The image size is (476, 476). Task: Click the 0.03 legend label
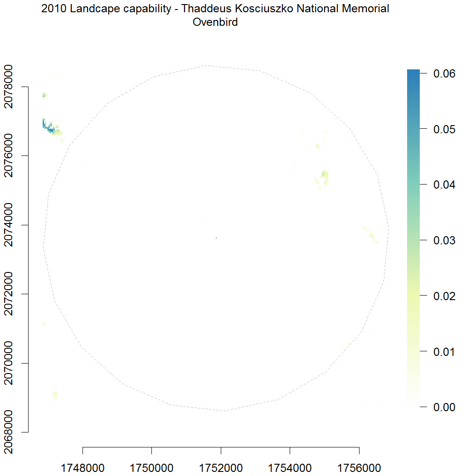444,240
